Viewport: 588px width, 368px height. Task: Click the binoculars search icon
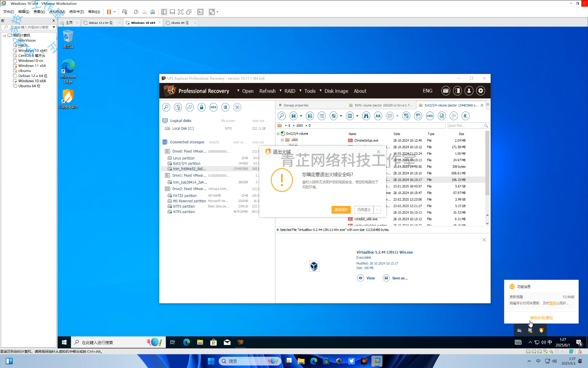(366, 116)
